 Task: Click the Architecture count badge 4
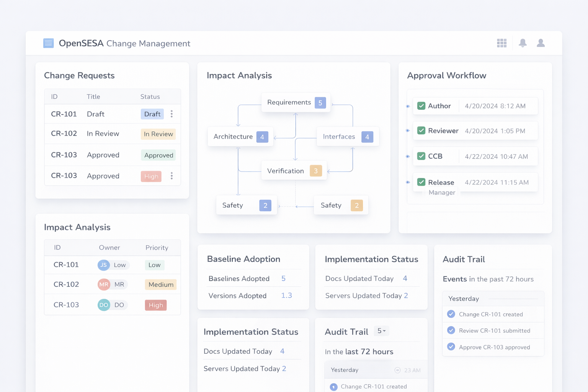tap(262, 137)
